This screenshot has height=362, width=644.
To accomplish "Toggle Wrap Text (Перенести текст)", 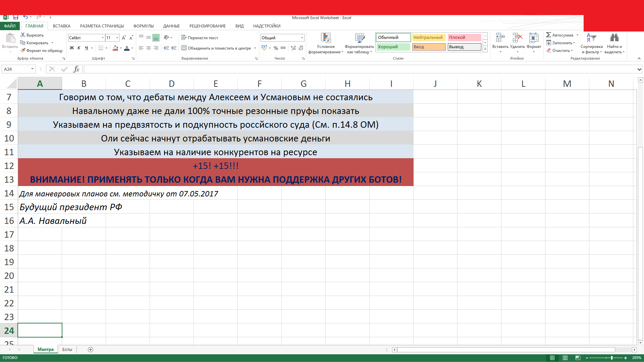I will [x=200, y=38].
